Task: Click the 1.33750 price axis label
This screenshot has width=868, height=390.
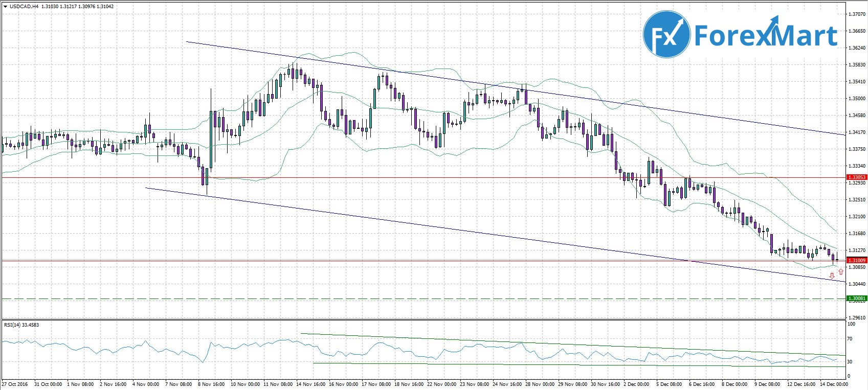Action: 857,149
